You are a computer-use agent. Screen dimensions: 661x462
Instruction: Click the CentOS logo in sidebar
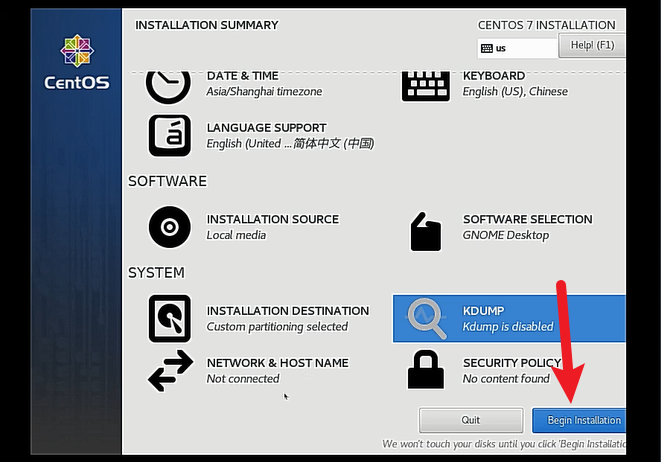77,62
